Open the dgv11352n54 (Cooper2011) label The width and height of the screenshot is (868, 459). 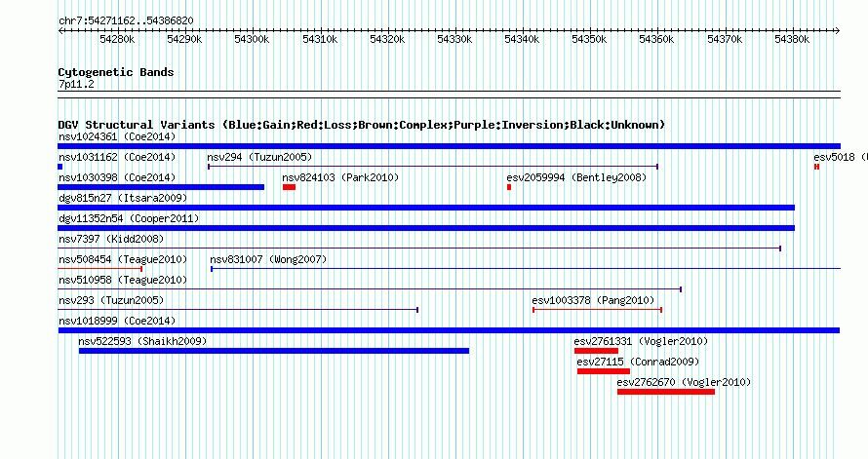[x=129, y=218]
